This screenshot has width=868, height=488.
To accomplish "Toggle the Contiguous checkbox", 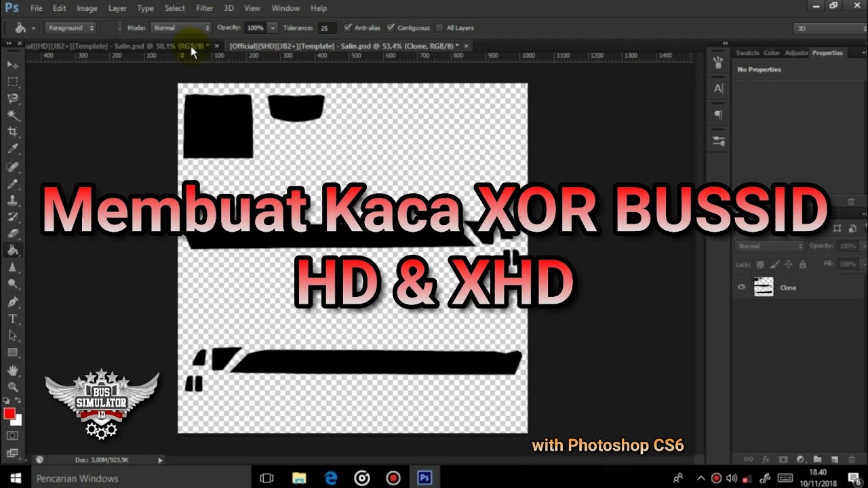I will click(391, 28).
